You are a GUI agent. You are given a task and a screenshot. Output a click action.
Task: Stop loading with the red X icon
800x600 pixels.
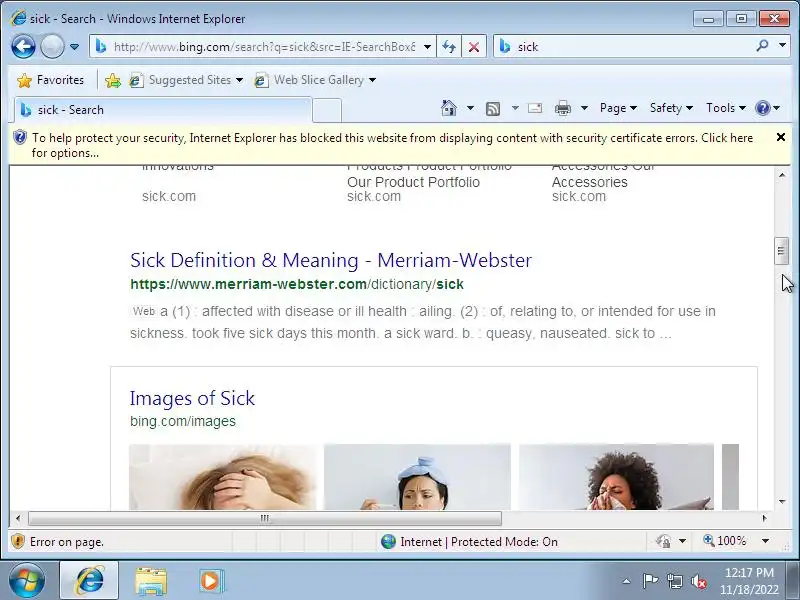click(474, 47)
